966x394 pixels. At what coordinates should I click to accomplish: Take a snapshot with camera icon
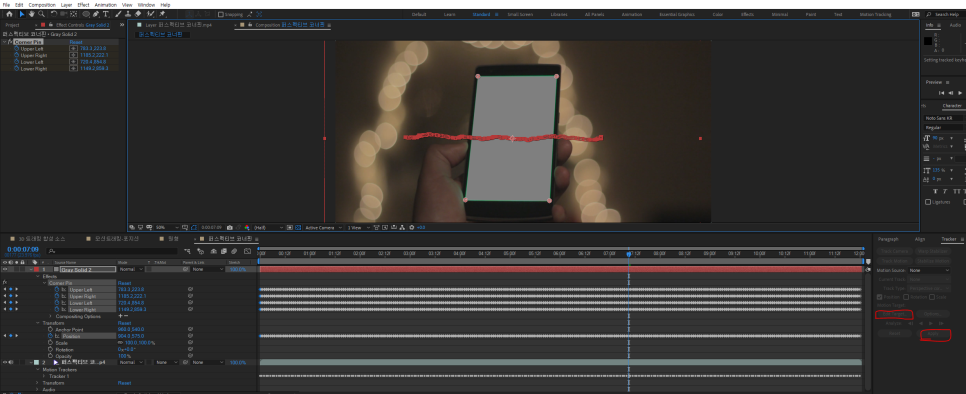pyautogui.click(x=230, y=227)
